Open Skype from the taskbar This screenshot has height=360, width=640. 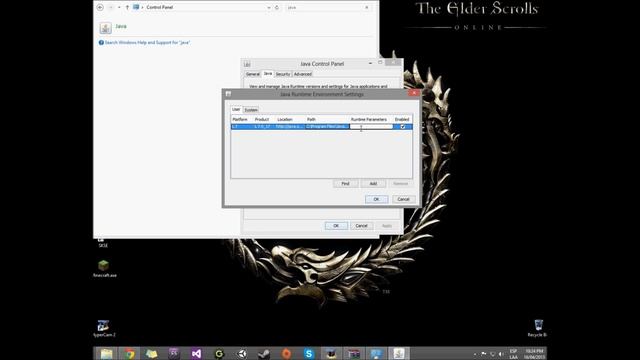pyautogui.click(x=309, y=353)
